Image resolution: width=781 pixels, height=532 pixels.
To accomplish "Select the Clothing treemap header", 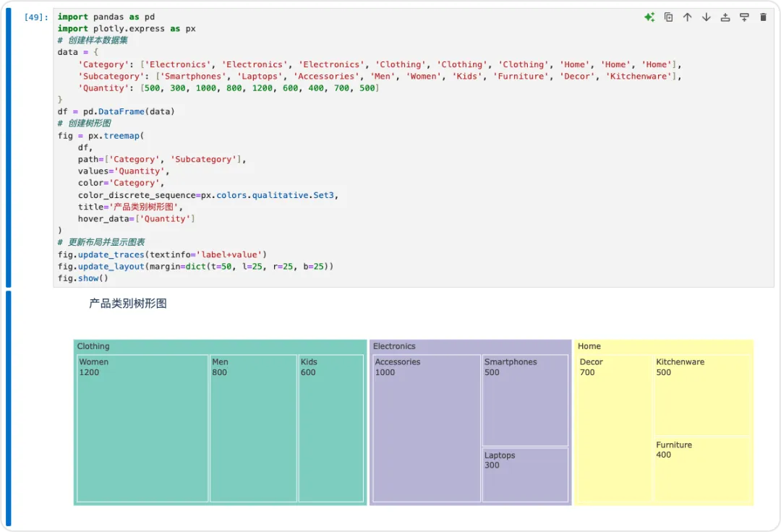I will (x=220, y=346).
